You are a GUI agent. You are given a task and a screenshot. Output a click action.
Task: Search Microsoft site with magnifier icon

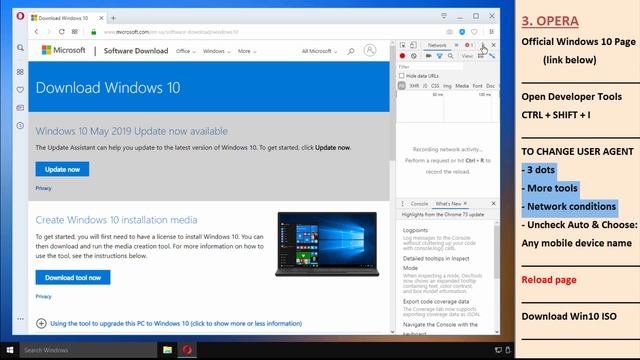[x=351, y=51]
